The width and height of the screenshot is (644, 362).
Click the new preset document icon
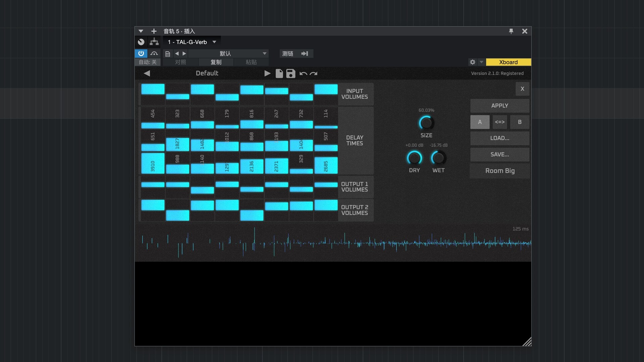[279, 73]
